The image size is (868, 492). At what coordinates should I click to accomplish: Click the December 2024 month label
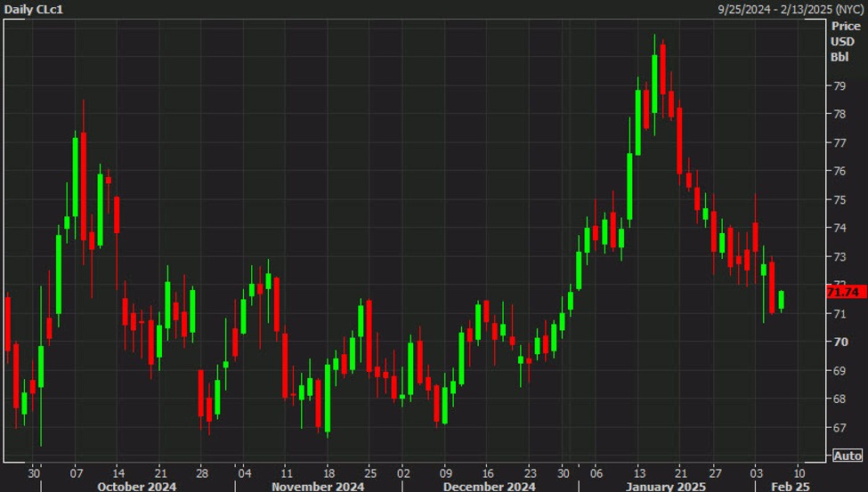click(x=490, y=487)
